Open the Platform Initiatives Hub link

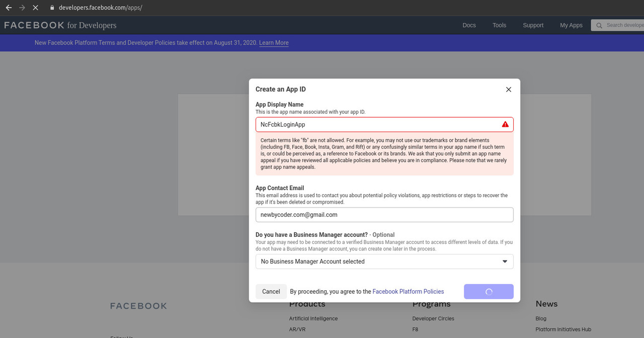point(563,329)
